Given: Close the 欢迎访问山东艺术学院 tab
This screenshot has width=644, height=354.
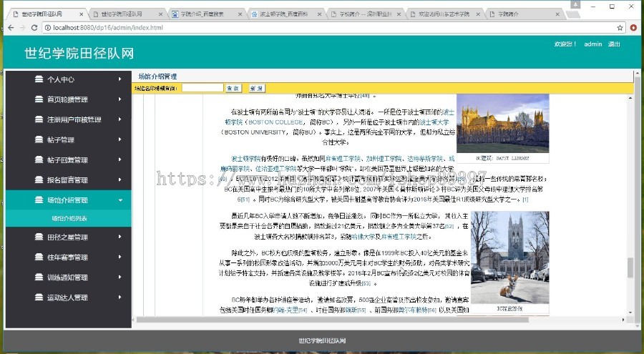Looking at the screenshot, I should [x=478, y=14].
